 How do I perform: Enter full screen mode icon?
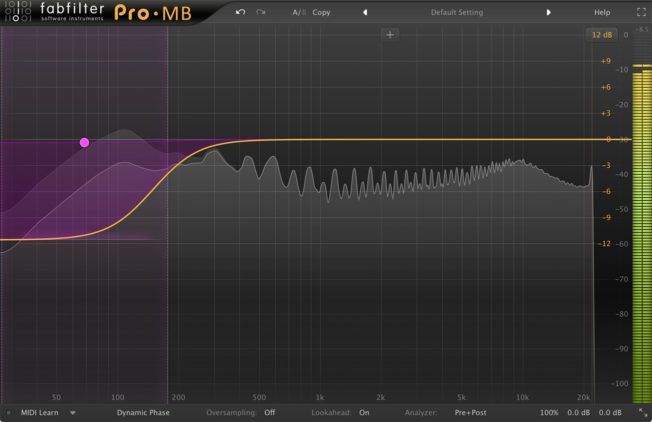(642, 12)
